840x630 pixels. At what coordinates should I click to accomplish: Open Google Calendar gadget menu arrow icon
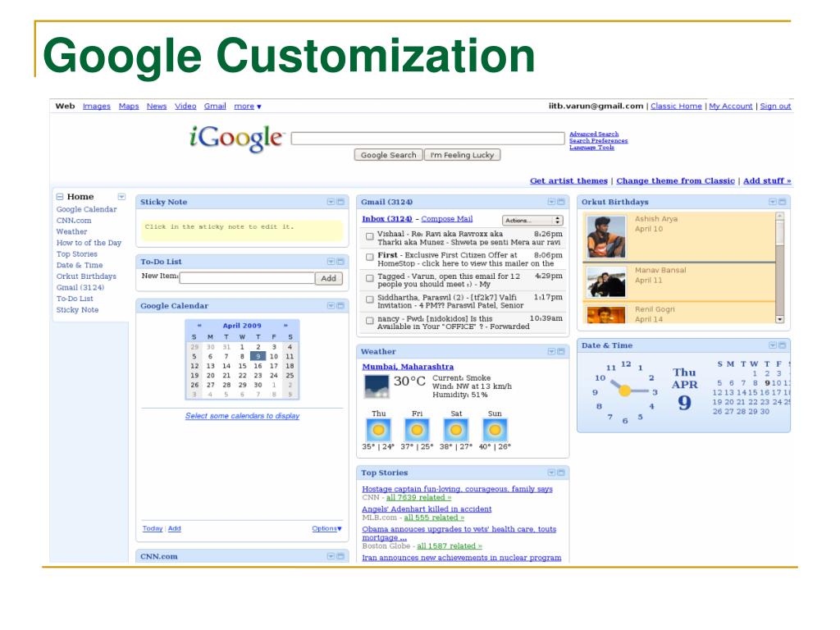[x=331, y=305]
